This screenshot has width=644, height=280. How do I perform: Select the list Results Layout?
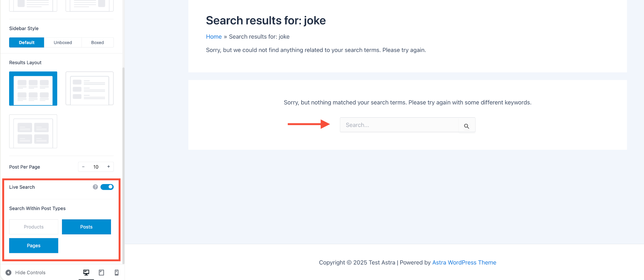[x=89, y=88]
